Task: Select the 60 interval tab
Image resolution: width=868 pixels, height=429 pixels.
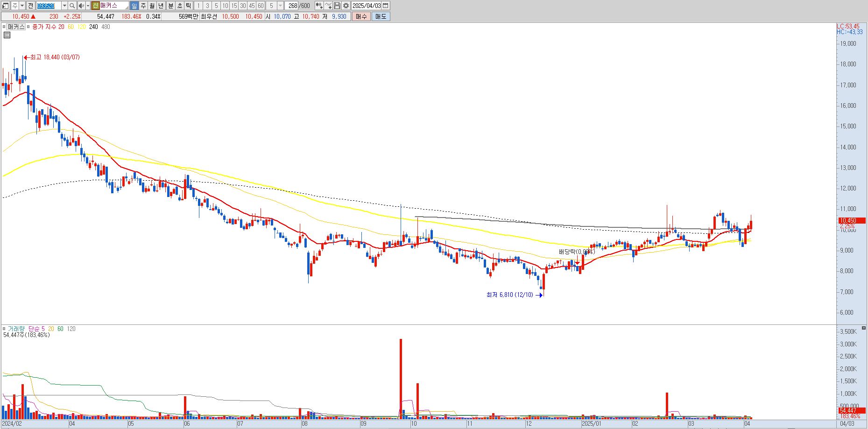Action: coord(261,6)
